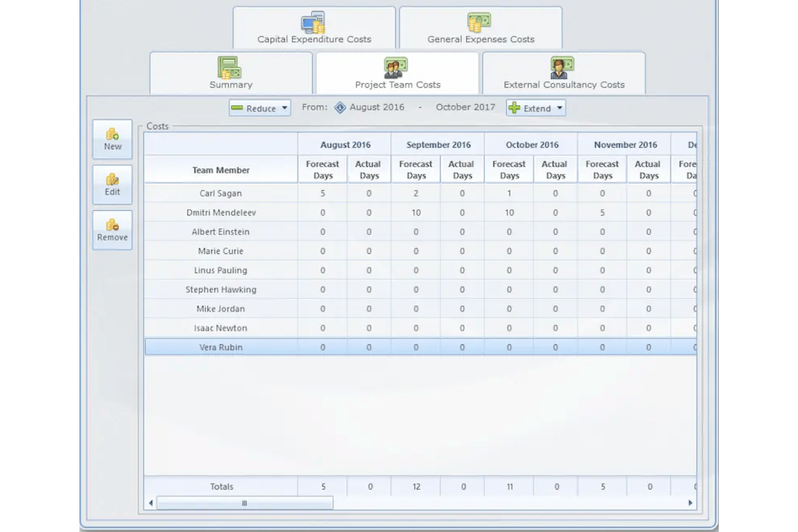The image size is (798, 532).
Task: Click the diamond icon beside August 2016
Action: 340,107
